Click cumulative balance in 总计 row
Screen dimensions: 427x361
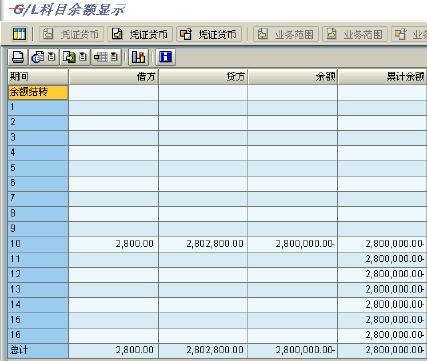point(395,350)
